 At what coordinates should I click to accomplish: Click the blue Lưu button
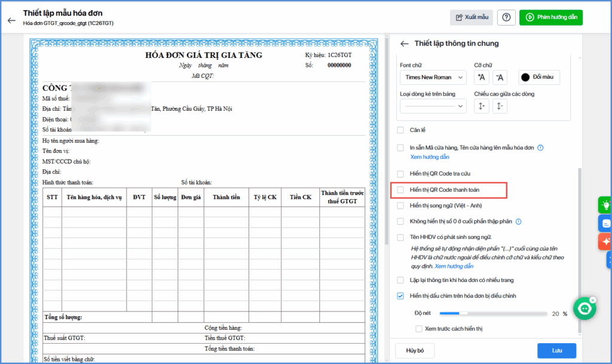click(556, 350)
